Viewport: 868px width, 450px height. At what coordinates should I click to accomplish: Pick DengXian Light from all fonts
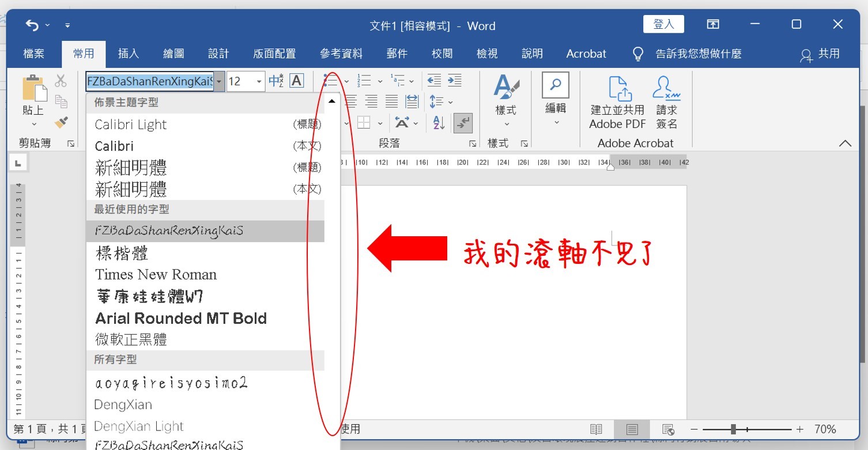(205, 426)
